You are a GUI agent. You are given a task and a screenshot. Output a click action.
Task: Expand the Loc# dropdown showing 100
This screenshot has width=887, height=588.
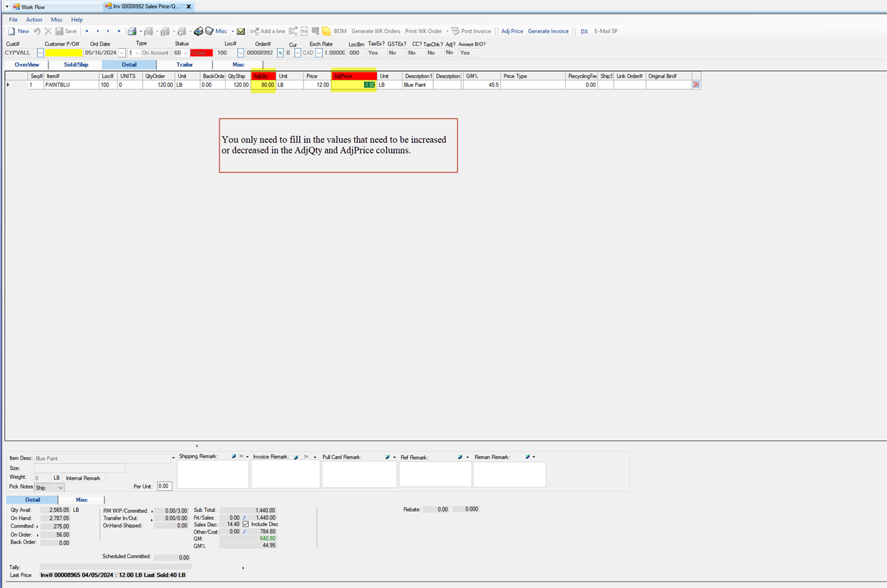click(240, 53)
